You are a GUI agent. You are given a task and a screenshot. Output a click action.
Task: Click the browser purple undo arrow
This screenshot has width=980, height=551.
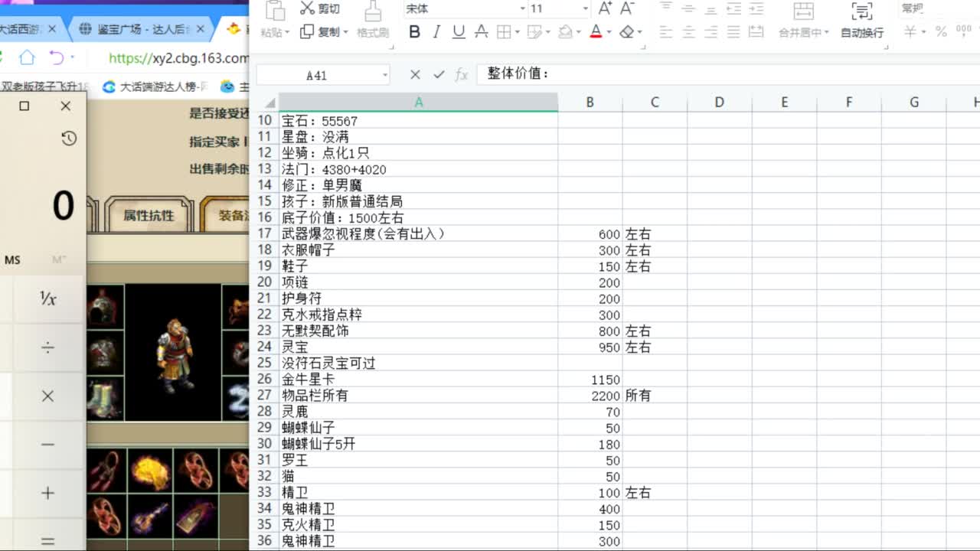(57, 57)
